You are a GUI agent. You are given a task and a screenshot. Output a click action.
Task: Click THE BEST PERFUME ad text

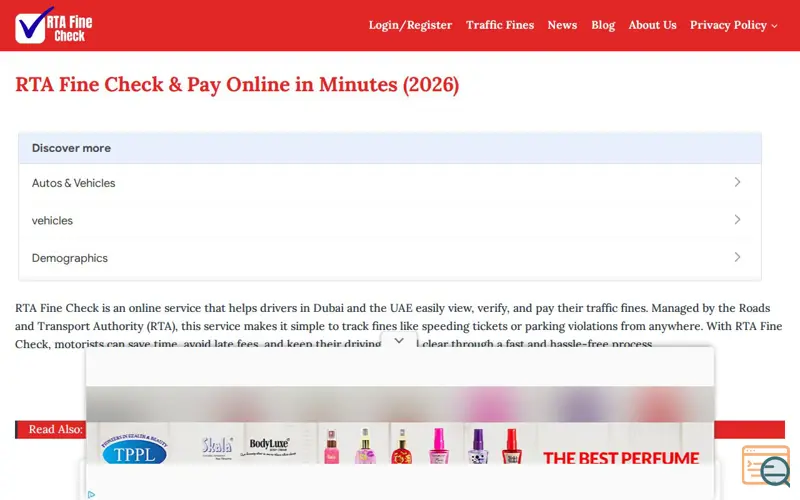tap(621, 458)
